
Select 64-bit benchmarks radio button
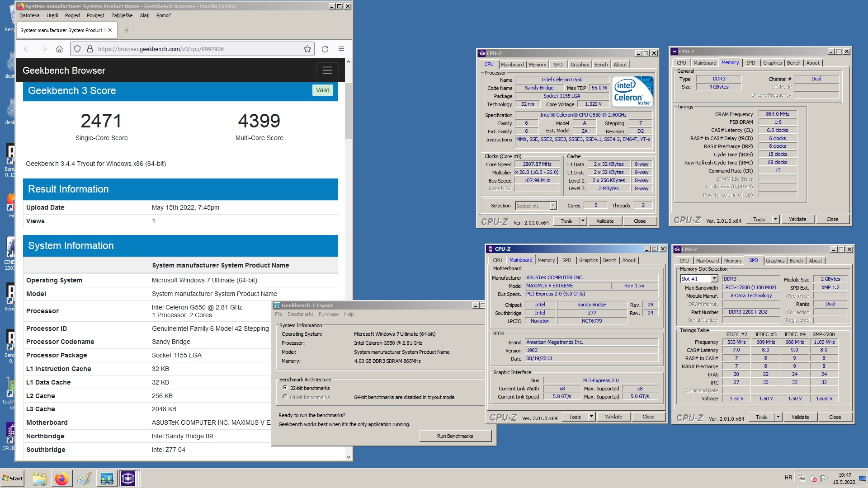click(x=285, y=397)
